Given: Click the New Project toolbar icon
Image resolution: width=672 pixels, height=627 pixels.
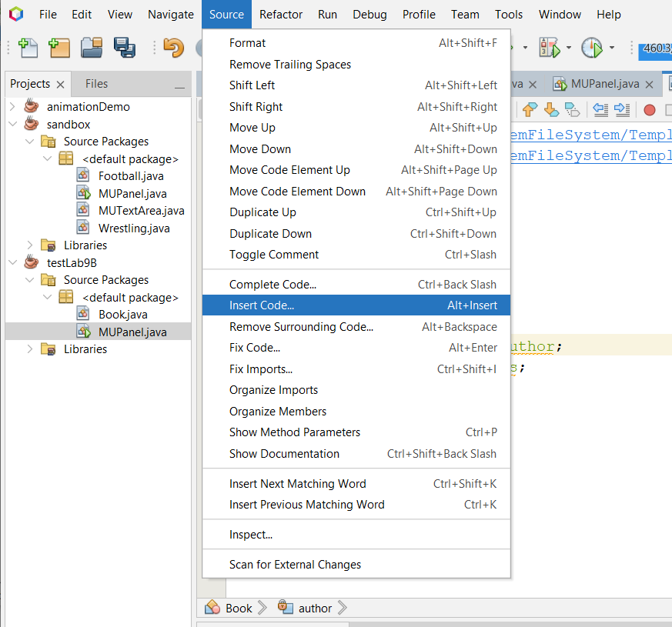Looking at the screenshot, I should (59, 48).
